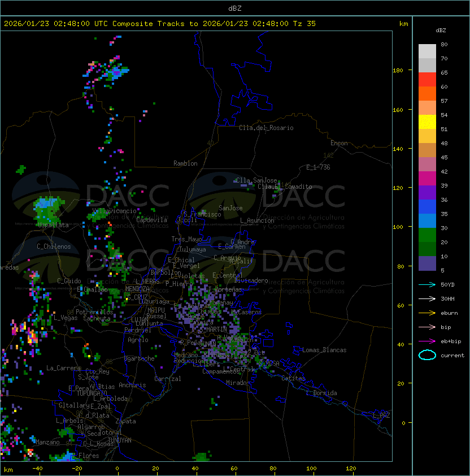Click the MENDOZA city label
Image resolution: width=470 pixels, height=476 pixels.
(x=137, y=289)
